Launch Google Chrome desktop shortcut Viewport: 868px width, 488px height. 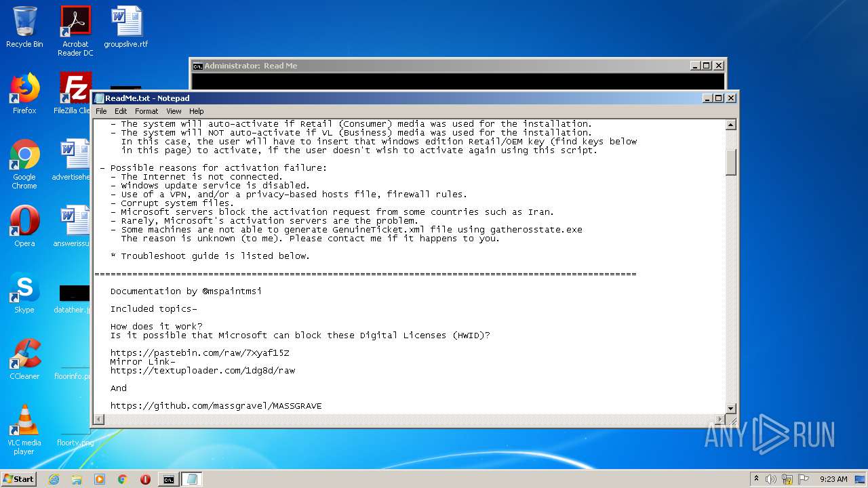pyautogui.click(x=24, y=164)
